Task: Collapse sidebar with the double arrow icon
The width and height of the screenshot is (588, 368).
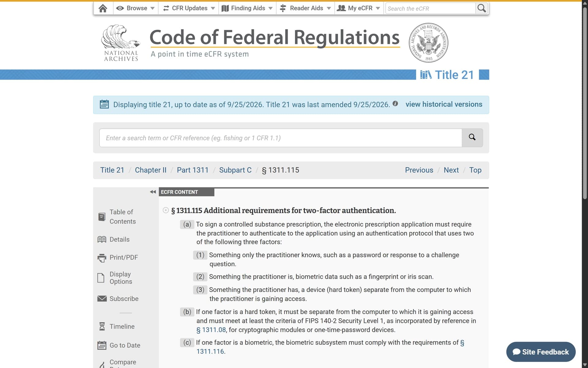Action: 153,192
